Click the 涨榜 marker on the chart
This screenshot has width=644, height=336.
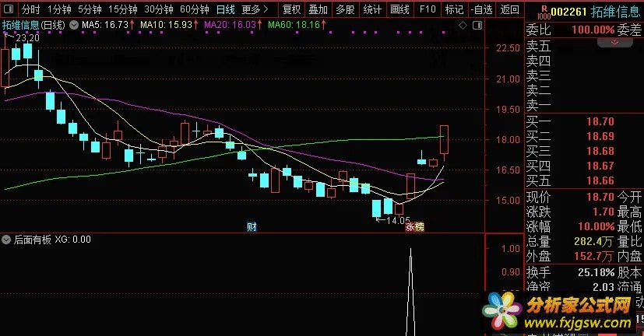(414, 227)
